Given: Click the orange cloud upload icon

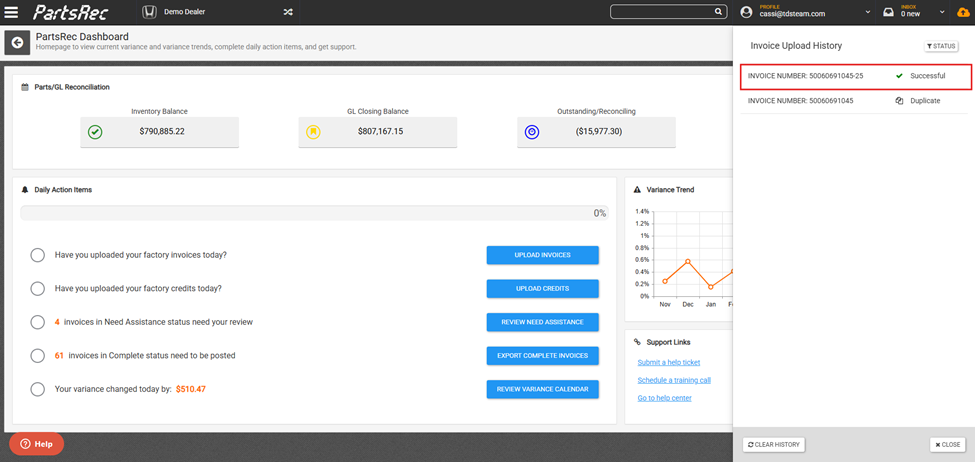Looking at the screenshot, I should click(963, 12).
